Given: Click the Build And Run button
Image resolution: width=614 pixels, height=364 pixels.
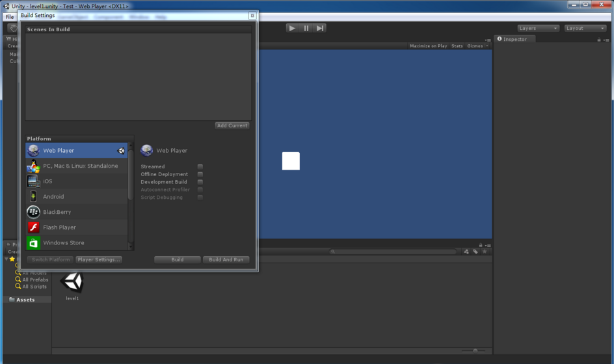Looking at the screenshot, I should 226,259.
